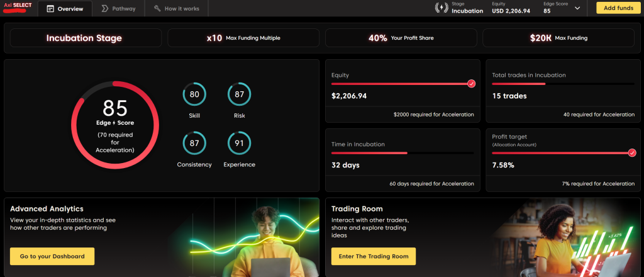Click the Incubation stage laurel badge icon
The height and width of the screenshot is (277, 644).
click(x=441, y=8)
